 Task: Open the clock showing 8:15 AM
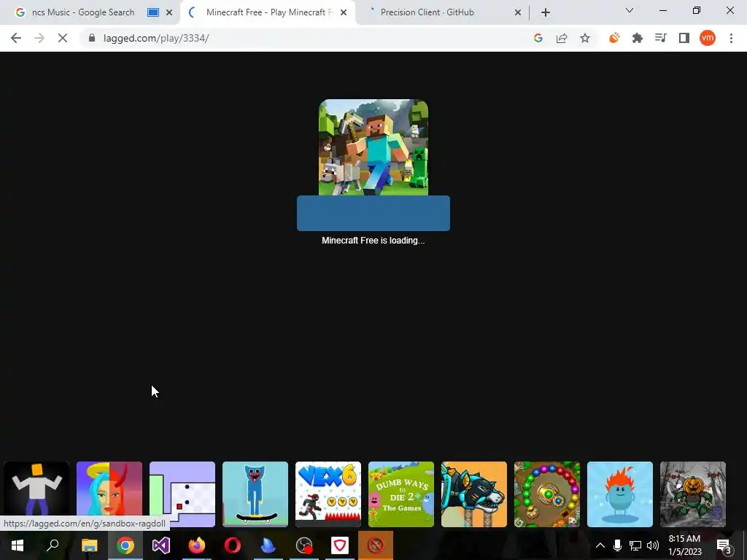pos(684,545)
